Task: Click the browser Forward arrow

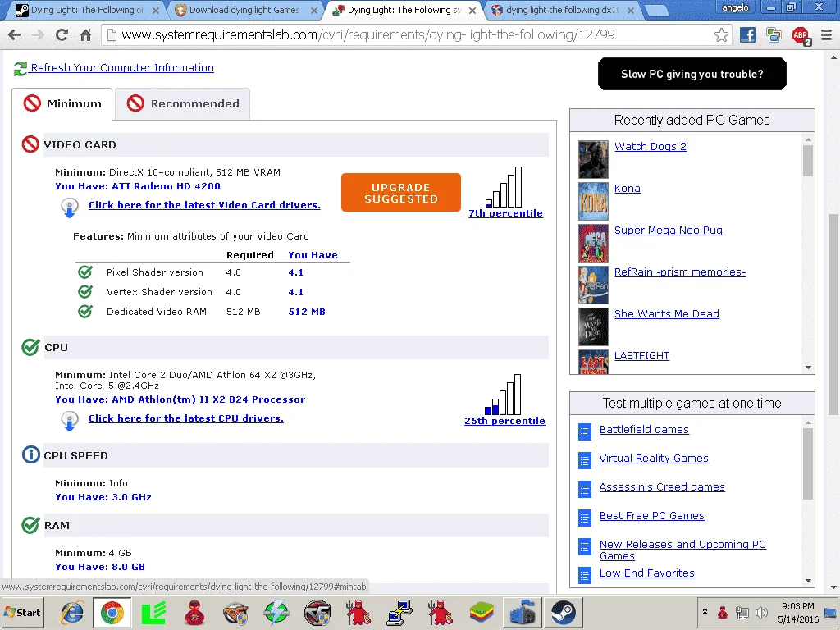Action: [38, 35]
